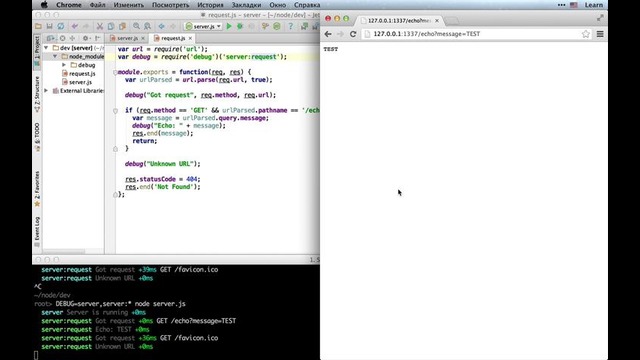This screenshot has width=640, height=360.
Task: Click the Find magnifier icon
Action: tap(136, 26)
